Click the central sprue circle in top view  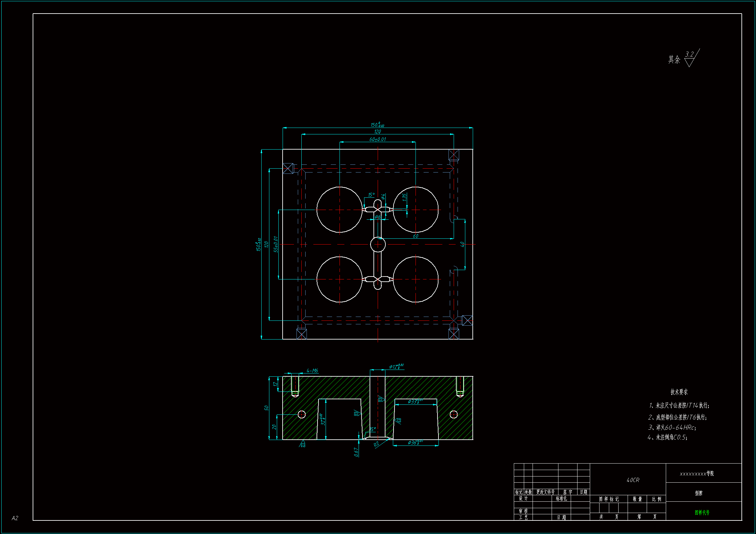[378, 245]
